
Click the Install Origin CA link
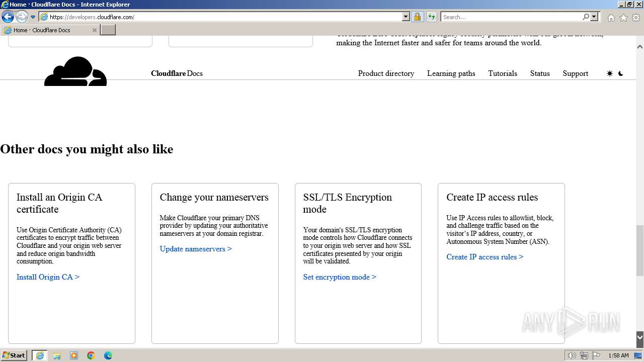[48, 277]
